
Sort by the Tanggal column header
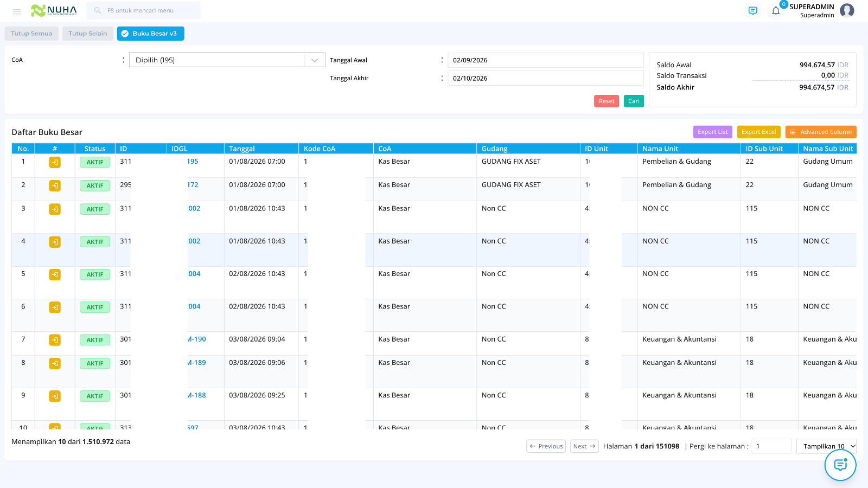[261, 149]
